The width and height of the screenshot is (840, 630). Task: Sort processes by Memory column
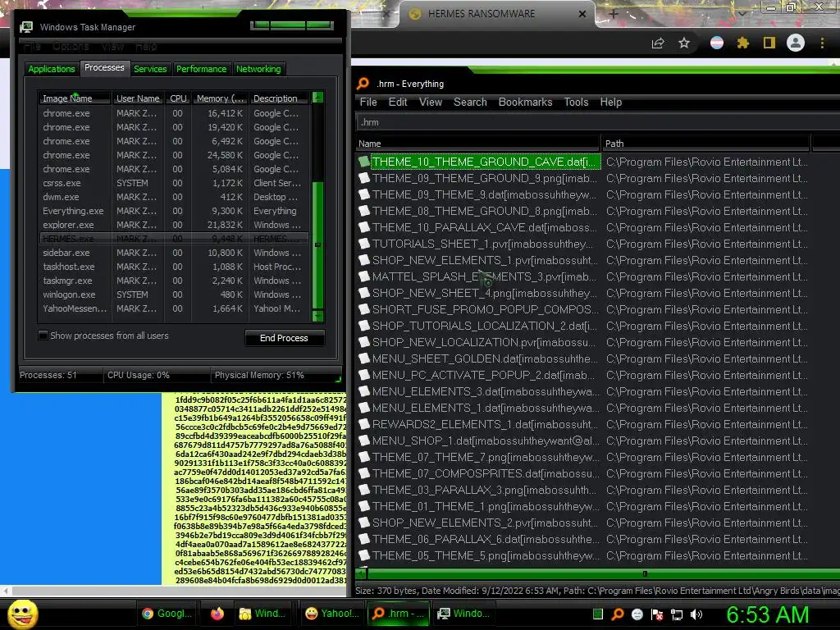coord(220,98)
